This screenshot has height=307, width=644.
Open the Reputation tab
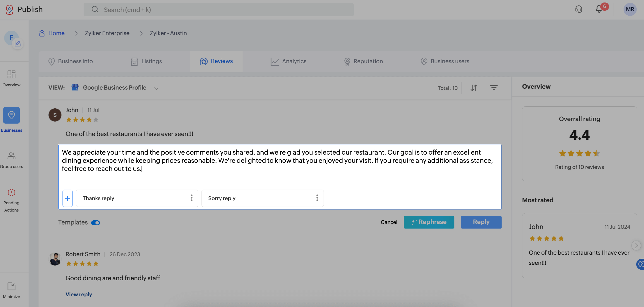(363, 61)
